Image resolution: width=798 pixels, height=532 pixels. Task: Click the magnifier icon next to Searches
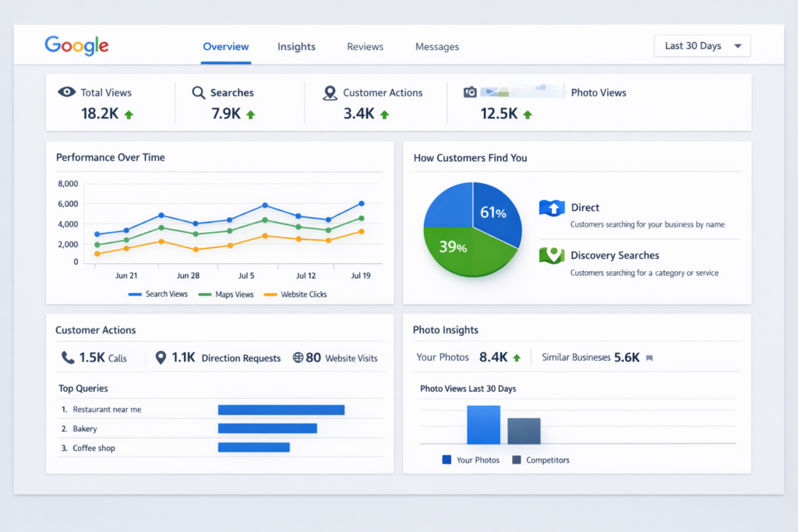(x=198, y=92)
